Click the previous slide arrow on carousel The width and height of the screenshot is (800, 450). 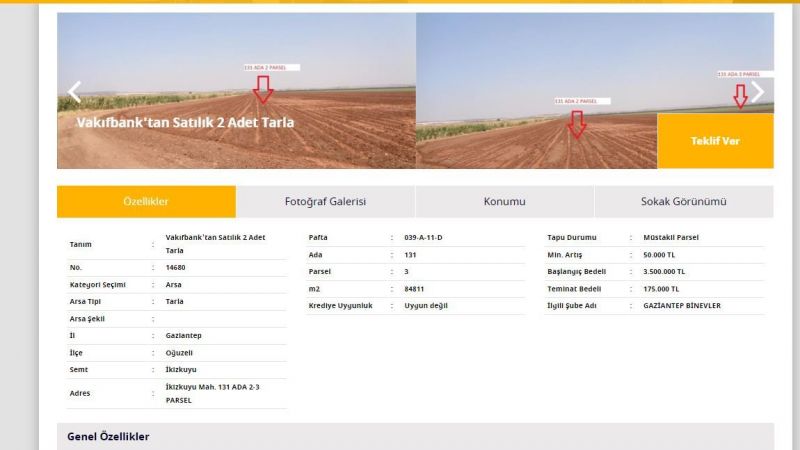pyautogui.click(x=74, y=92)
